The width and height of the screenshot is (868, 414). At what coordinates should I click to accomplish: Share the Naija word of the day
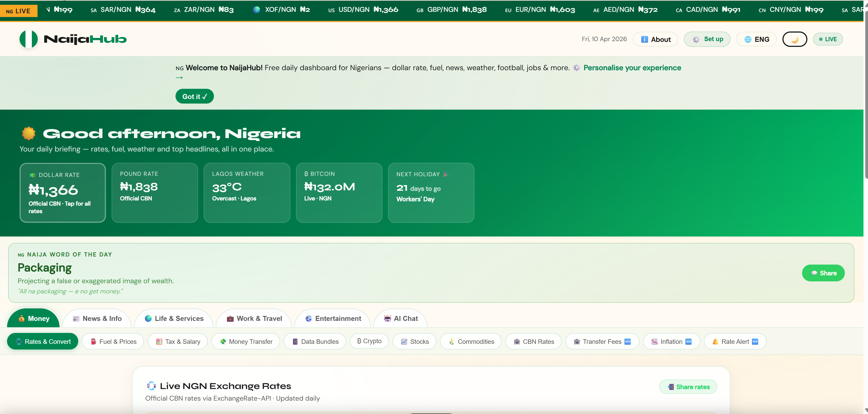pyautogui.click(x=823, y=273)
